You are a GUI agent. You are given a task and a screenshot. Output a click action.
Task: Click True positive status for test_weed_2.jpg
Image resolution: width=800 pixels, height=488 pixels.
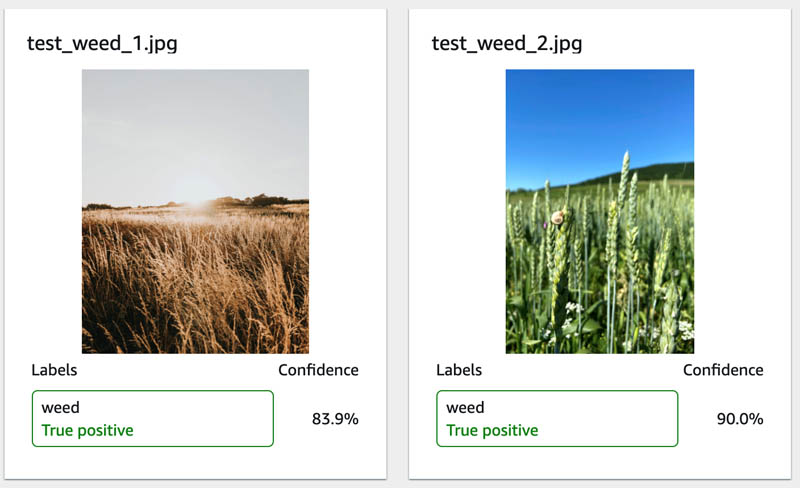pyautogui.click(x=492, y=430)
